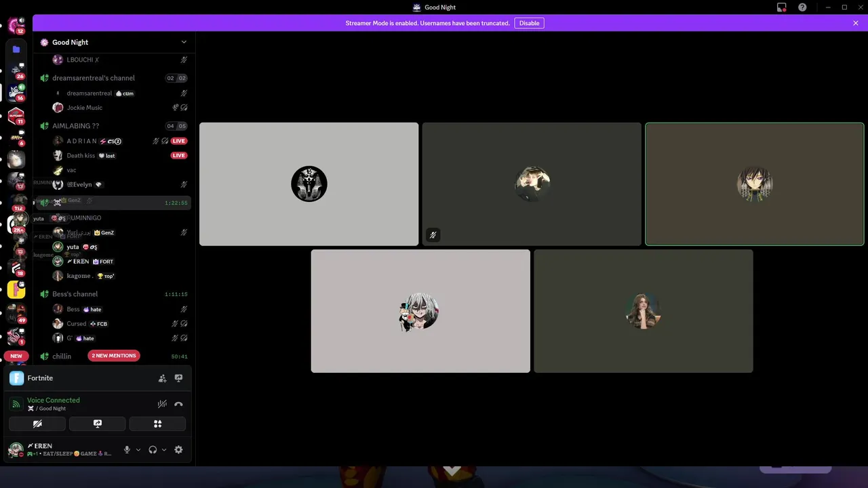This screenshot has height=488, width=868.
Task: Click muted indicator on second video tile
Action: click(x=433, y=235)
